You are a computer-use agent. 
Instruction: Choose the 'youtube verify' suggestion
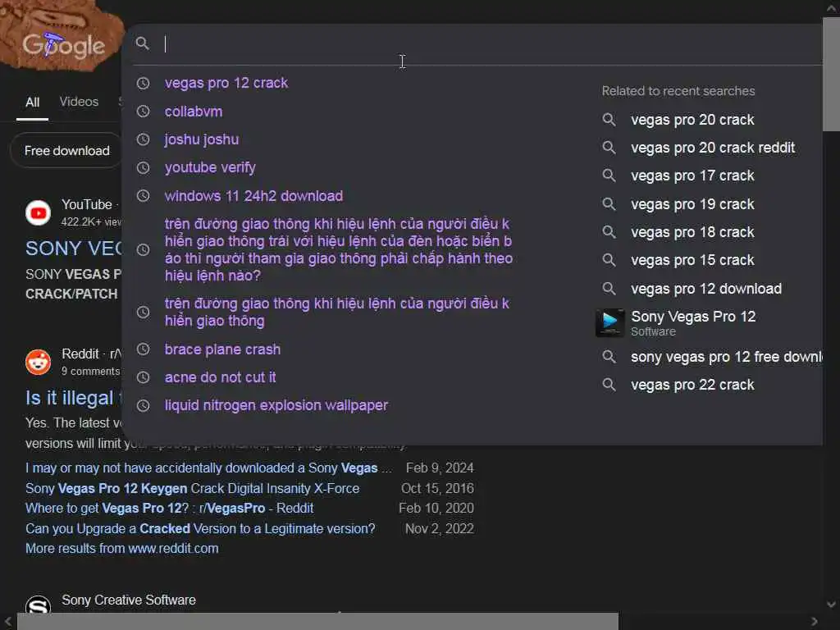210,167
